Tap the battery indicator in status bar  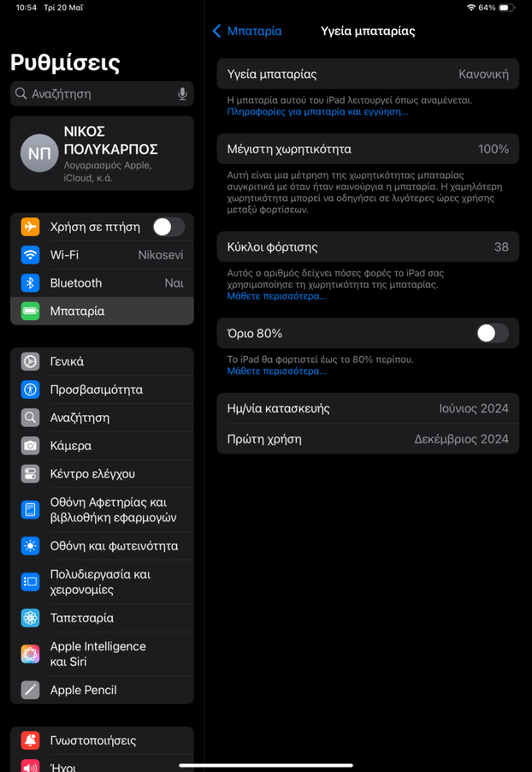506,7
